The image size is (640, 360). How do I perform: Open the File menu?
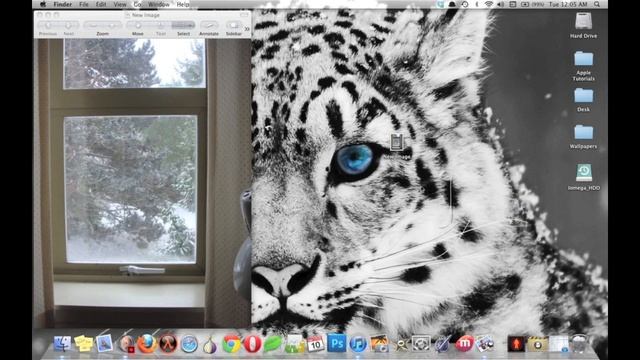[x=84, y=4]
